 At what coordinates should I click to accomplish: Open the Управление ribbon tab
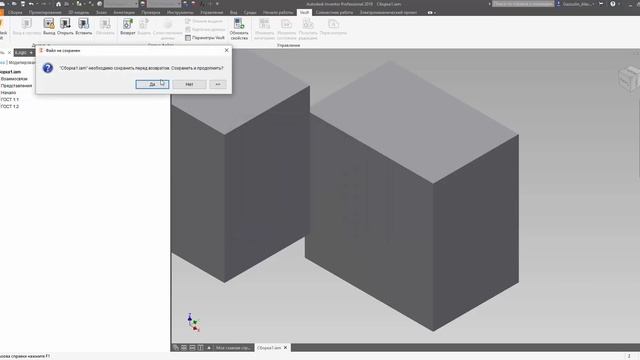pos(211,13)
